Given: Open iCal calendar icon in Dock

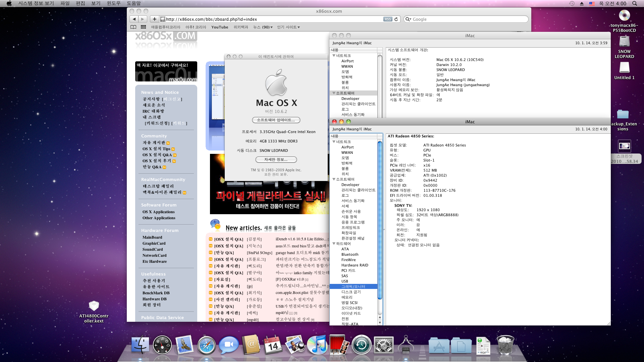Looking at the screenshot, I should [273, 345].
